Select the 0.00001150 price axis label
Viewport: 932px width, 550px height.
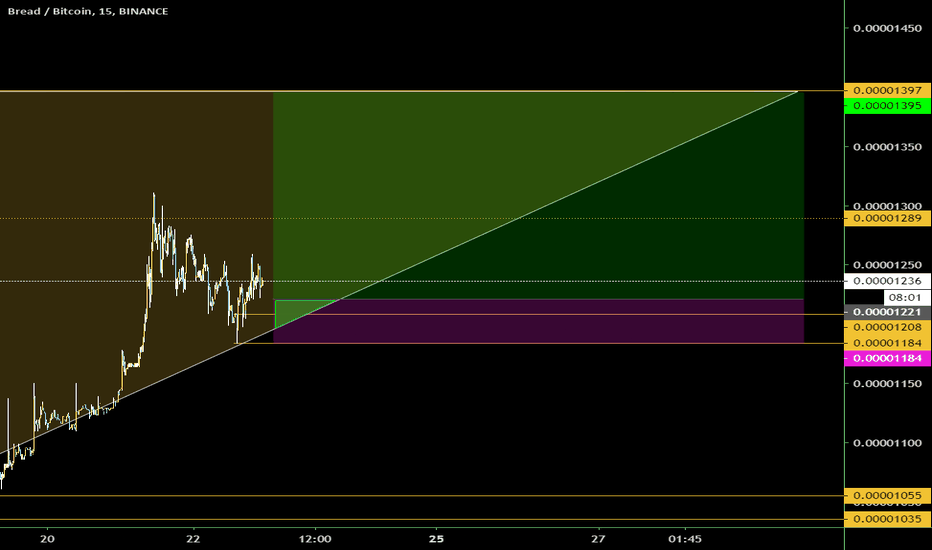tap(887, 384)
